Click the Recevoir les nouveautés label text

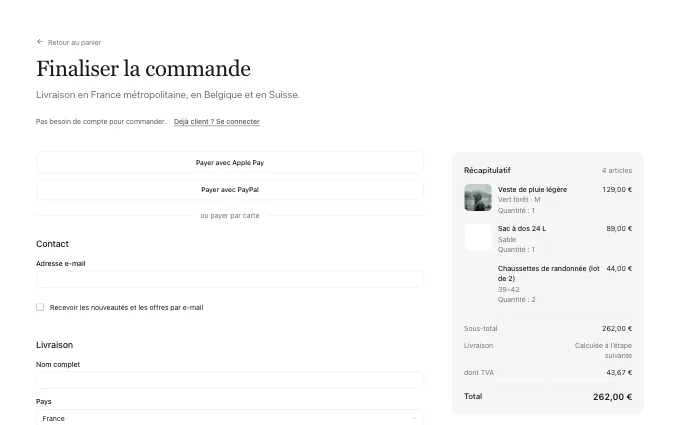click(x=127, y=307)
